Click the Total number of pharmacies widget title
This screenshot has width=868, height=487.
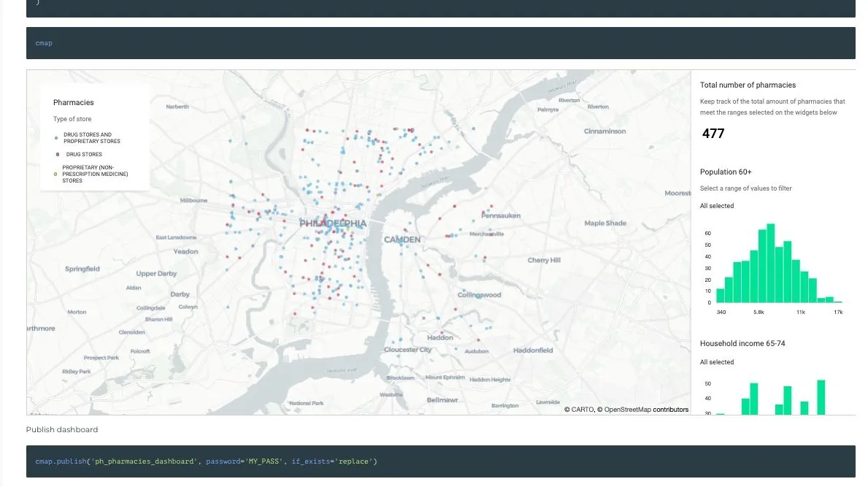tap(748, 85)
